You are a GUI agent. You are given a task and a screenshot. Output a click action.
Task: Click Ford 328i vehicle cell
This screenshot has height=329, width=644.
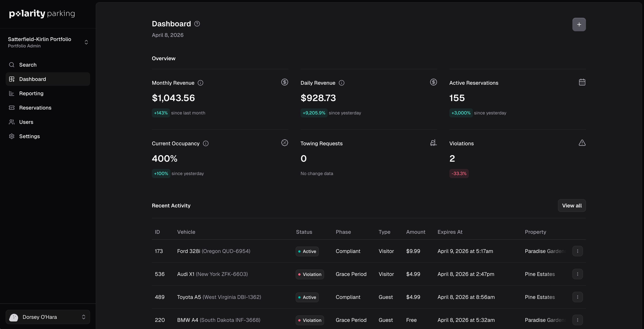click(x=214, y=251)
